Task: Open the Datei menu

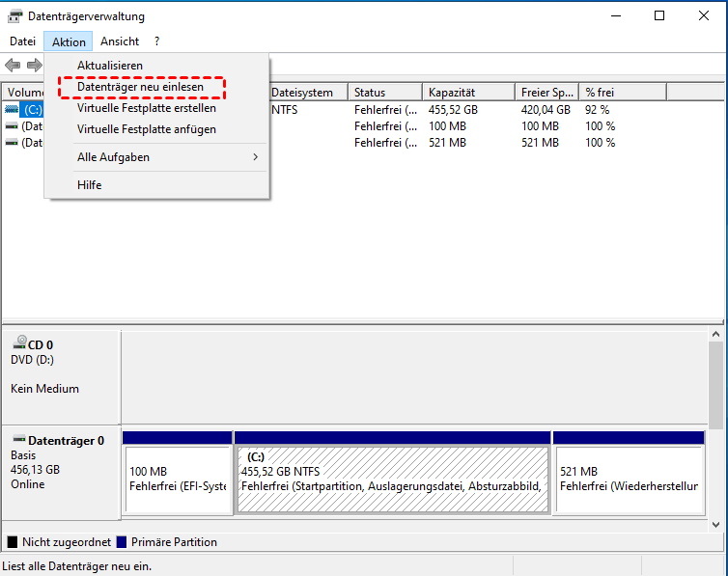Action: point(23,41)
